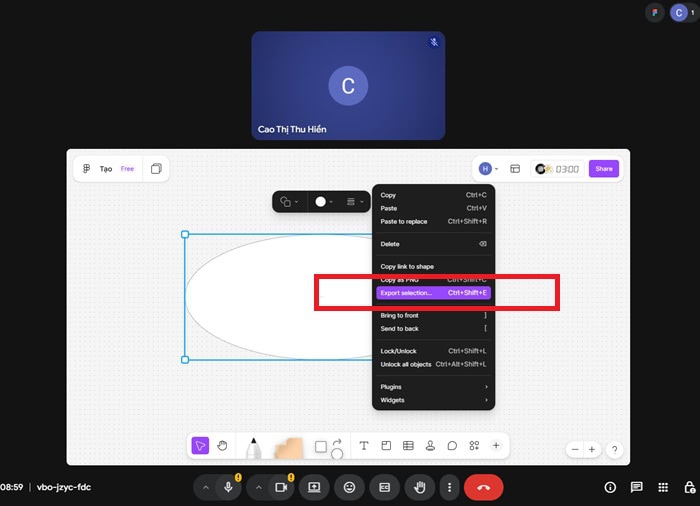Image resolution: width=700 pixels, height=506 pixels.
Task: Choose Export selection from context menu
Action: (433, 293)
